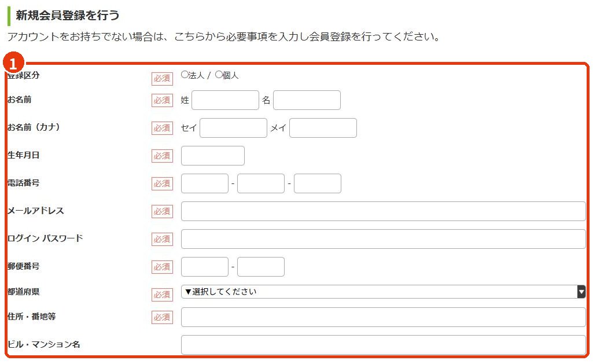Click the middle 電話番号 input box
593x364 pixels.
pos(261,183)
